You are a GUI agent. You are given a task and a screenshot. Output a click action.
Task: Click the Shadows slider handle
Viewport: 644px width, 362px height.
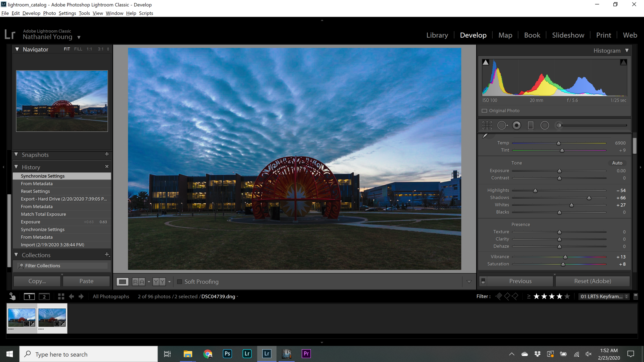589,198
